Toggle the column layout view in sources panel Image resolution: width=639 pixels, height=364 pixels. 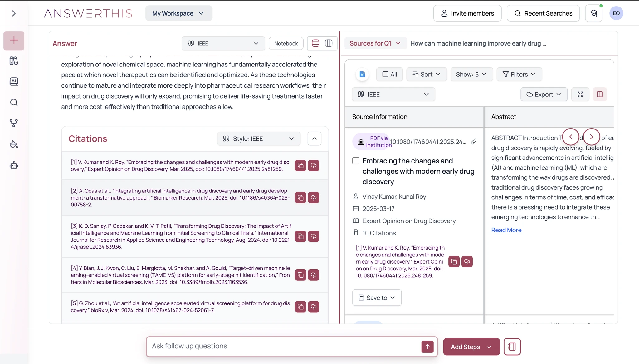(600, 94)
